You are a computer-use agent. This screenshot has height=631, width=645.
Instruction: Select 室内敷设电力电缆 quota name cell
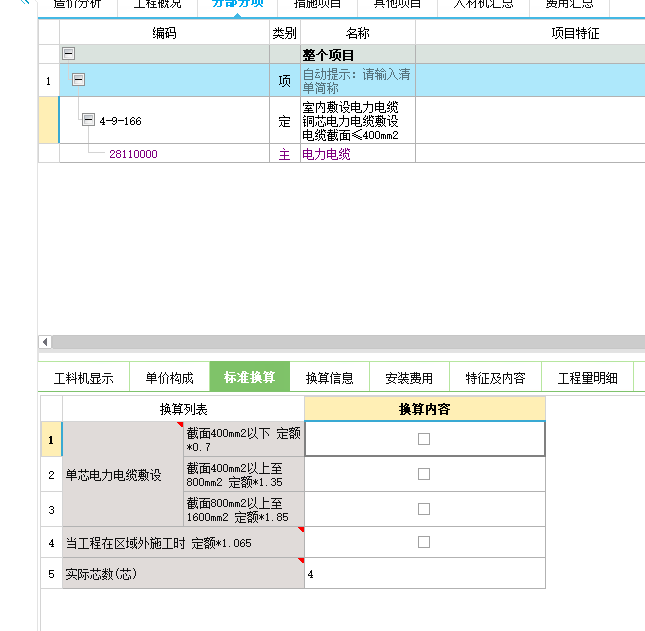click(x=357, y=120)
